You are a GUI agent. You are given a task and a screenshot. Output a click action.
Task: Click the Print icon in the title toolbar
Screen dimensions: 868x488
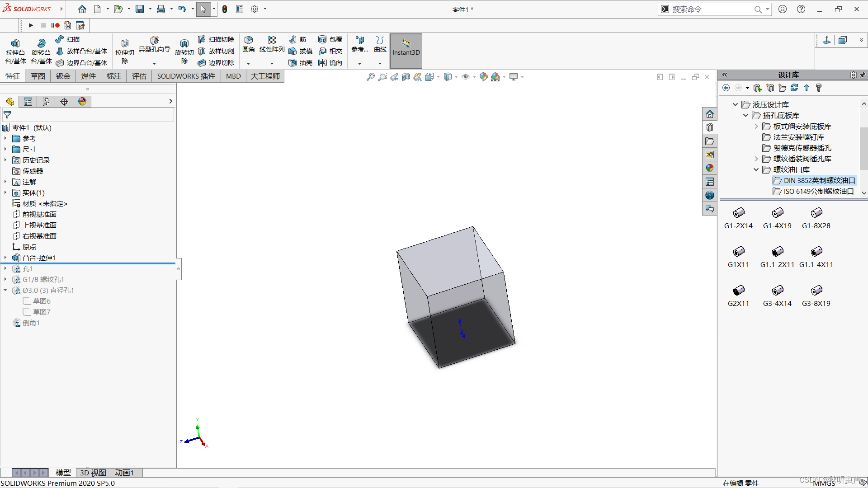[x=161, y=9]
